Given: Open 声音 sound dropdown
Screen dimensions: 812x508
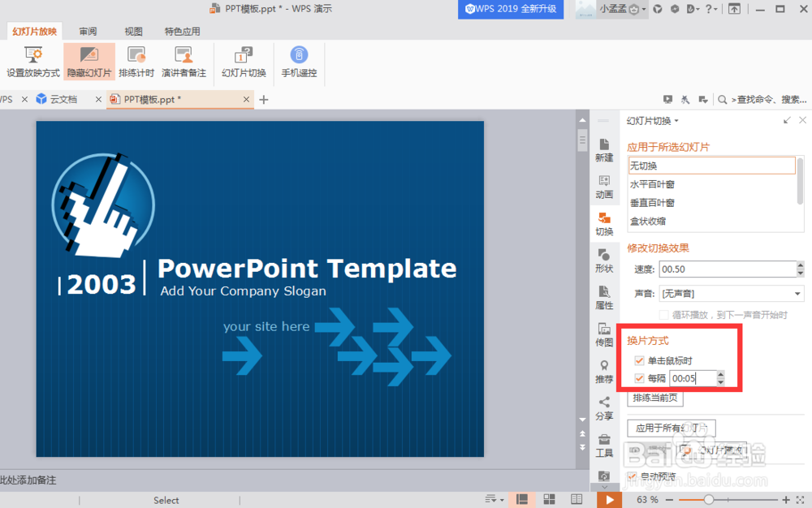Looking at the screenshot, I should coord(797,293).
